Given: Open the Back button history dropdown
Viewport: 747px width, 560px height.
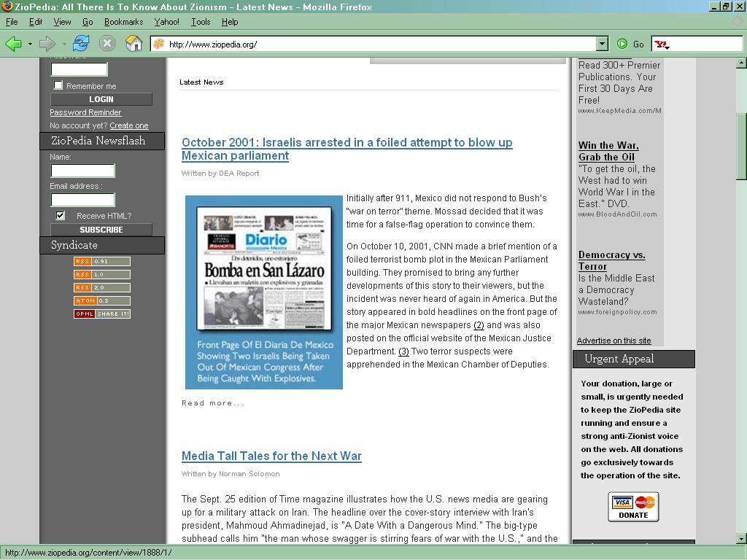Looking at the screenshot, I should [x=30, y=44].
